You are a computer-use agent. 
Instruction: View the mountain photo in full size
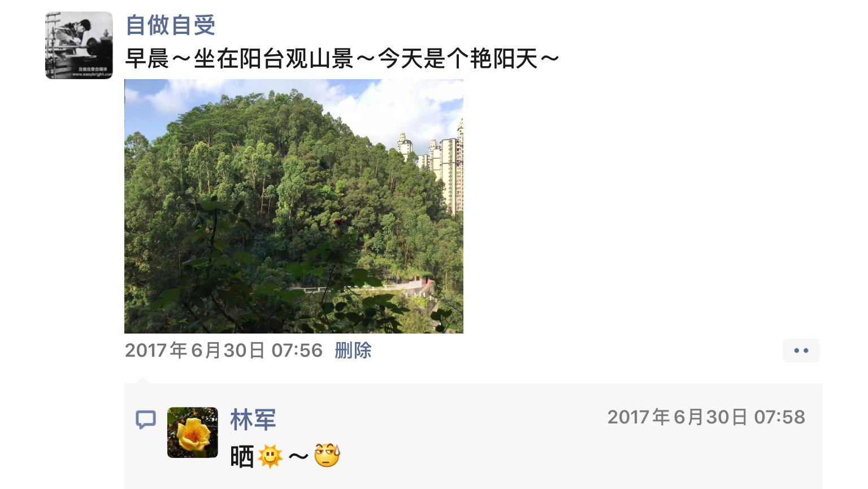tap(294, 206)
